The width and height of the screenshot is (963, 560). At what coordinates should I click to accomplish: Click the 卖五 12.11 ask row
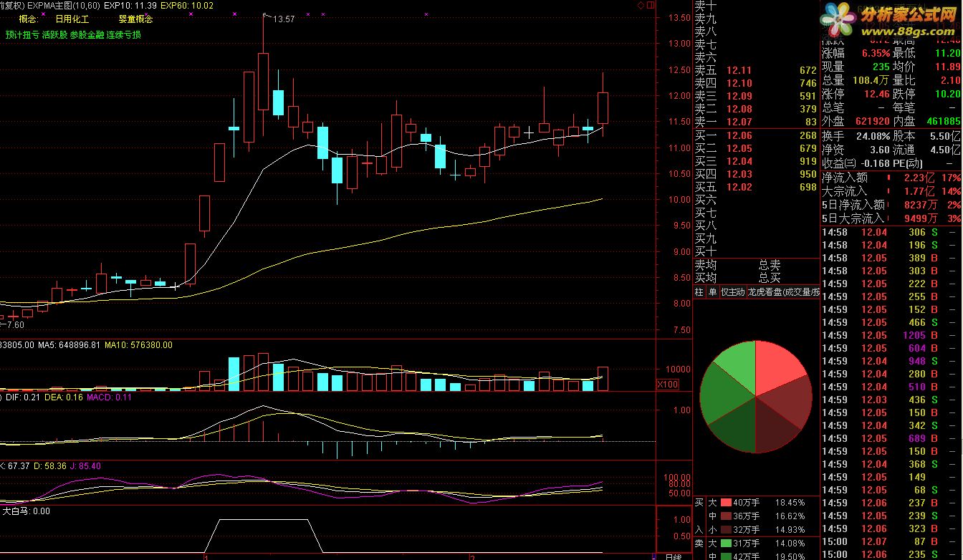756,70
